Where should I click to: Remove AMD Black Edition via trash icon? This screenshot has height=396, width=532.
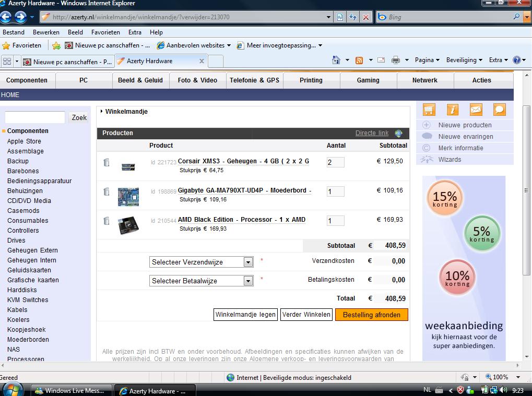click(107, 221)
